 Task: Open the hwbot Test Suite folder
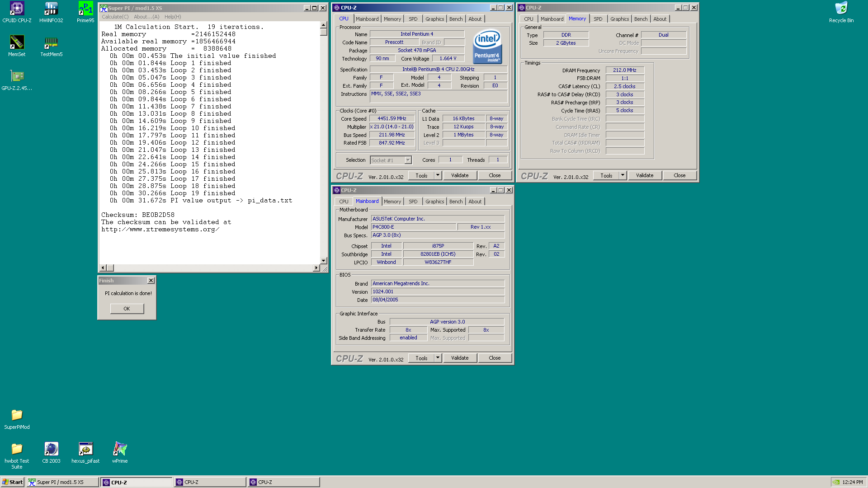coord(17,455)
